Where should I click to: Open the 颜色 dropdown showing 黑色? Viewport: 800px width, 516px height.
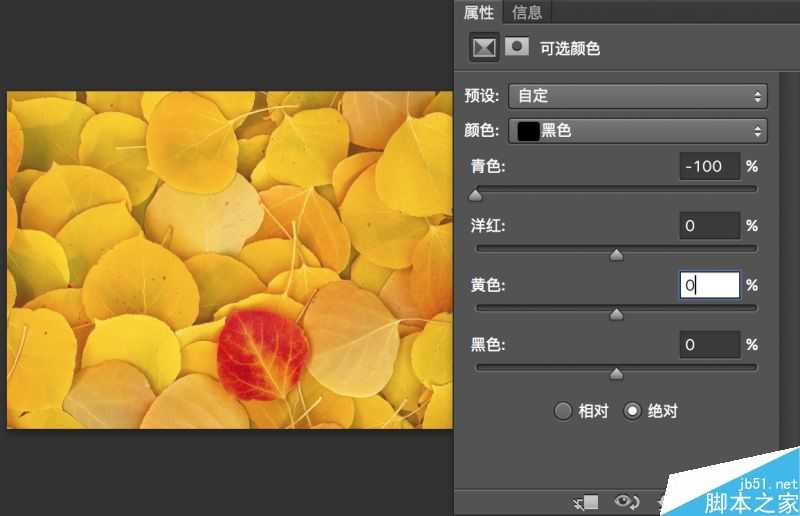(638, 131)
